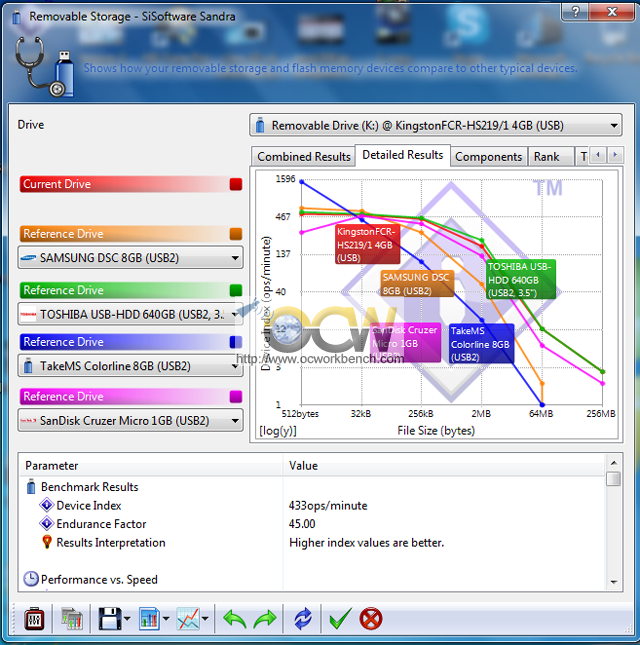This screenshot has height=645, width=640.
Task: Click the KingstonFCR-HS219/1 4GB chart label
Action: (367, 245)
